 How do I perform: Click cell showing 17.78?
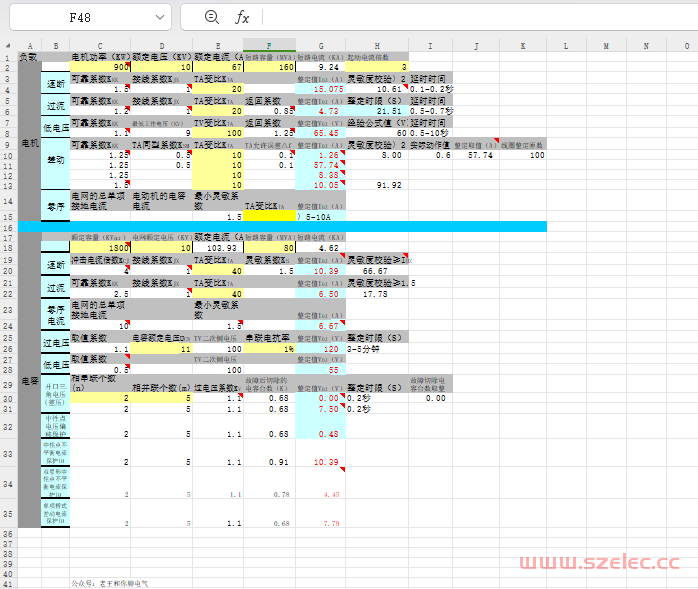[x=377, y=294]
